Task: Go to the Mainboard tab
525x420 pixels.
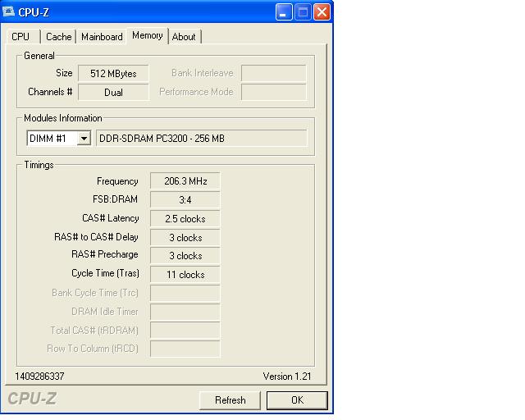Action: click(x=102, y=37)
